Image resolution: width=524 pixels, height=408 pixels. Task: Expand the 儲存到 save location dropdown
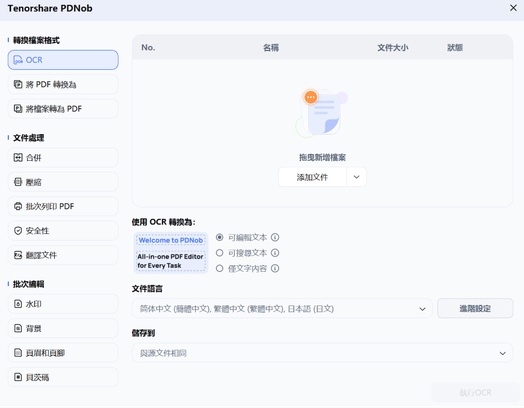click(322, 353)
